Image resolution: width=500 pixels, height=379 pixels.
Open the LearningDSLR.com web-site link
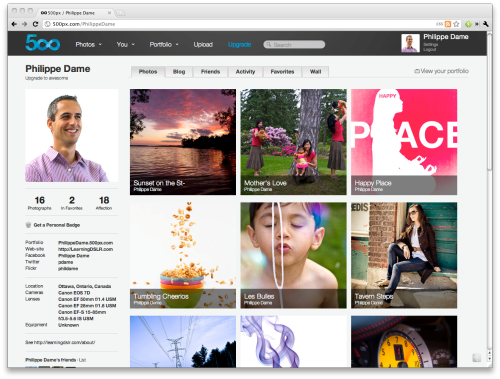coord(86,249)
